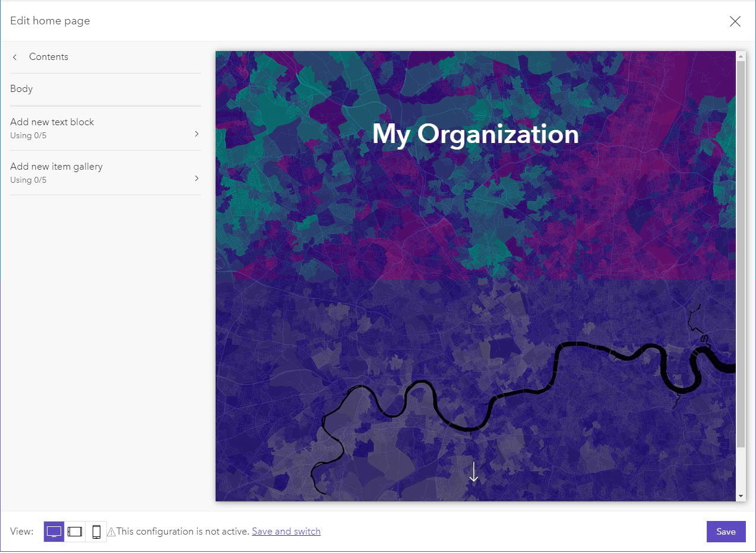Click the preview scrollbar up arrow
Viewport: 756px width, 553px height.
pos(741,56)
